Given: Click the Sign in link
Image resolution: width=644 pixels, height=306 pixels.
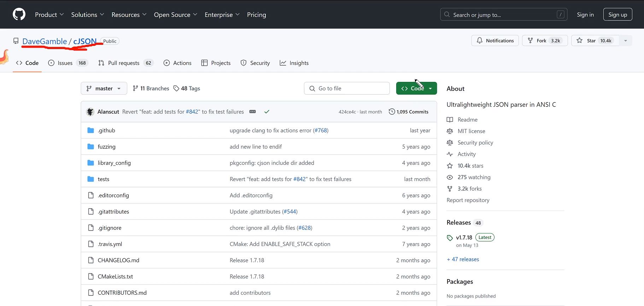Looking at the screenshot, I should [585, 14].
